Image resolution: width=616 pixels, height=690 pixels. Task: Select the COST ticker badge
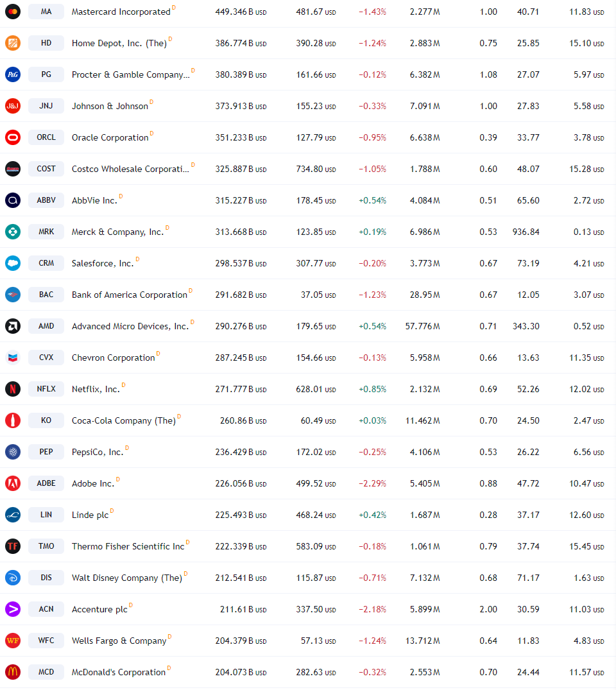pyautogui.click(x=46, y=169)
